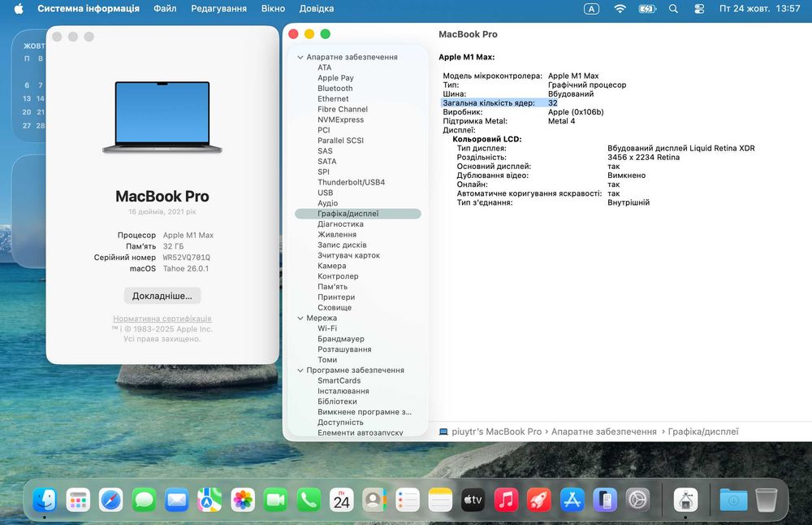Screen dimensions: 812x525
Task: Open Downloads folder in Dock
Action: pos(733,500)
